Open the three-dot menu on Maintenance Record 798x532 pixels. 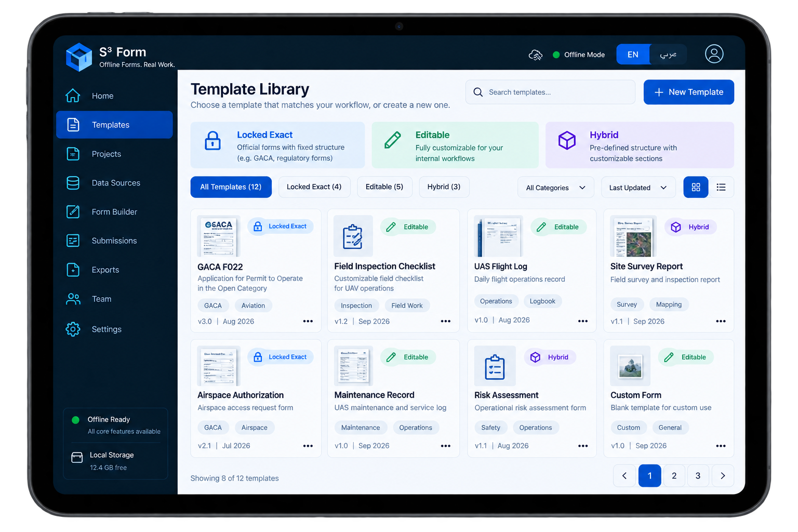(446, 446)
